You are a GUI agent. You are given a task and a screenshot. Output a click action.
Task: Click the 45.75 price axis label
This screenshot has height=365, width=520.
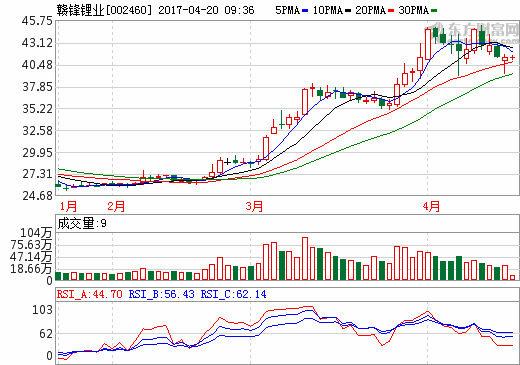tap(37, 21)
